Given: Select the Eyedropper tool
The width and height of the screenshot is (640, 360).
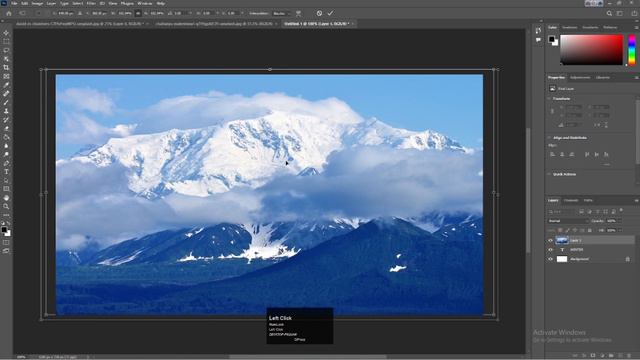Looking at the screenshot, I should point(6,85).
